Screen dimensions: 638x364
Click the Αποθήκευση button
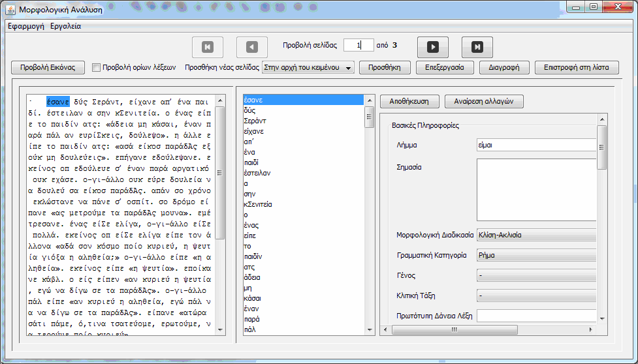click(409, 102)
